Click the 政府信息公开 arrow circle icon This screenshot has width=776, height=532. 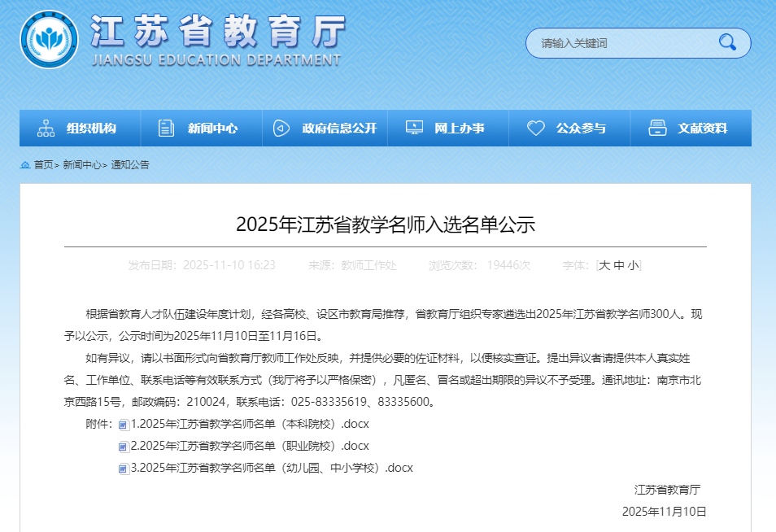pos(281,129)
